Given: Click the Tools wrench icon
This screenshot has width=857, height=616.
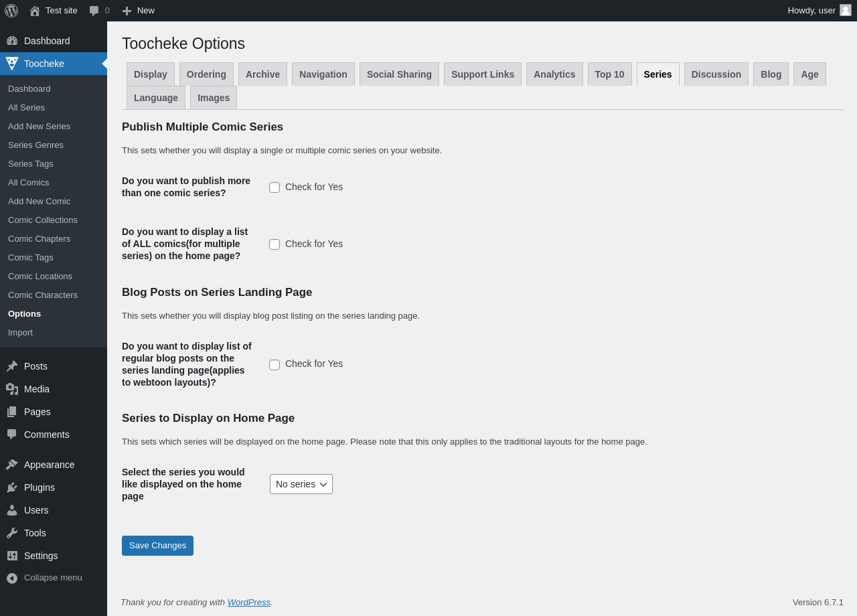Looking at the screenshot, I should pos(12,533).
